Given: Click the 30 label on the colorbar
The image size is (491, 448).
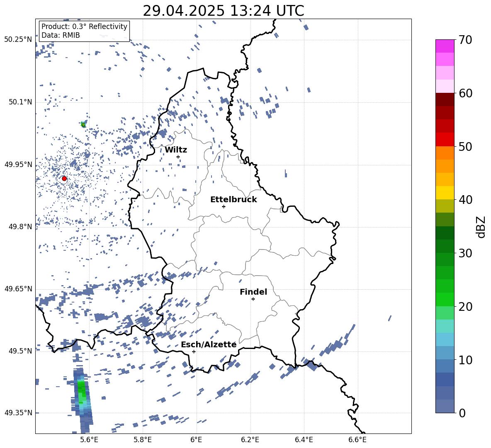Looking at the screenshot, I should 466,253.
